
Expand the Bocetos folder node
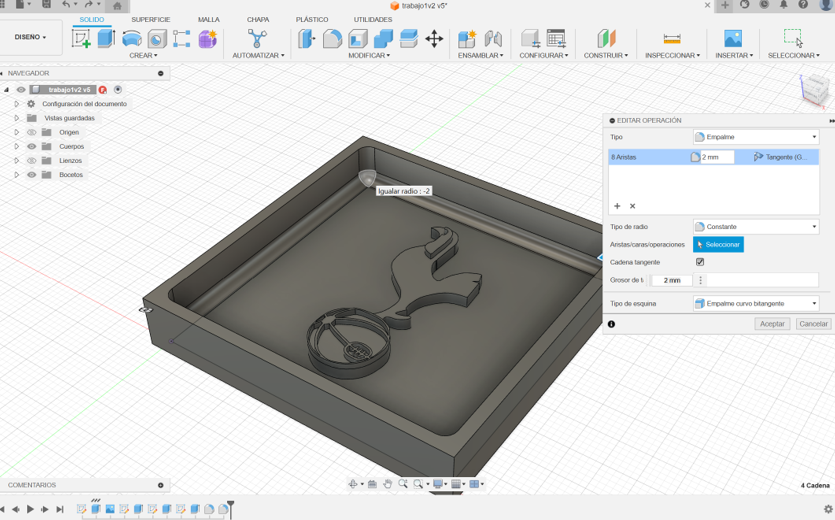(x=17, y=174)
